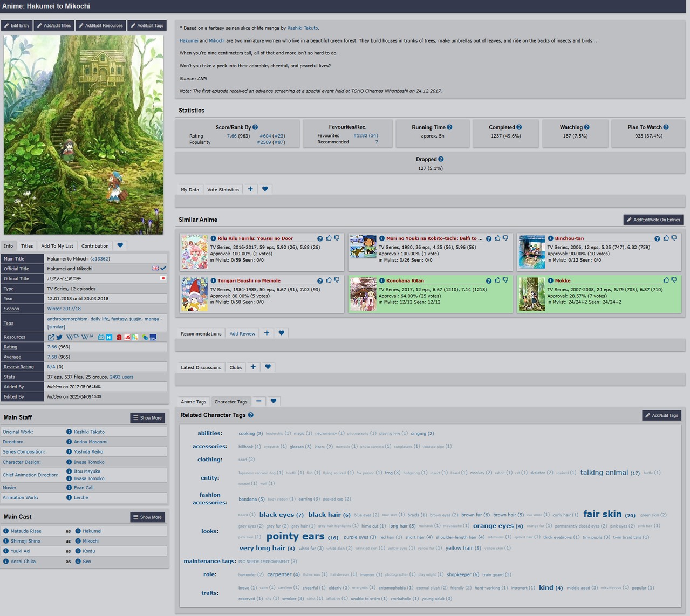Screen dimensions: 690x616
Task: Toggle the verified checkmark on Hakumei and Mikochi
Action: coord(163,268)
